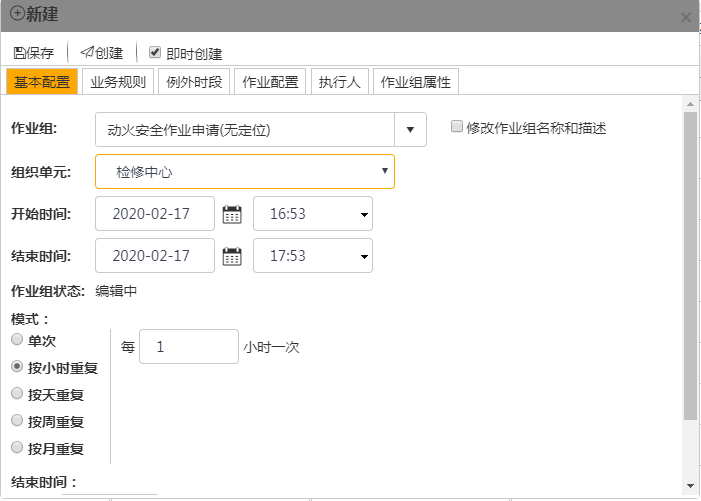This screenshot has width=701, height=501.
Task: Enable 修改作业组名称和描述 checkbox
Action: 457,127
